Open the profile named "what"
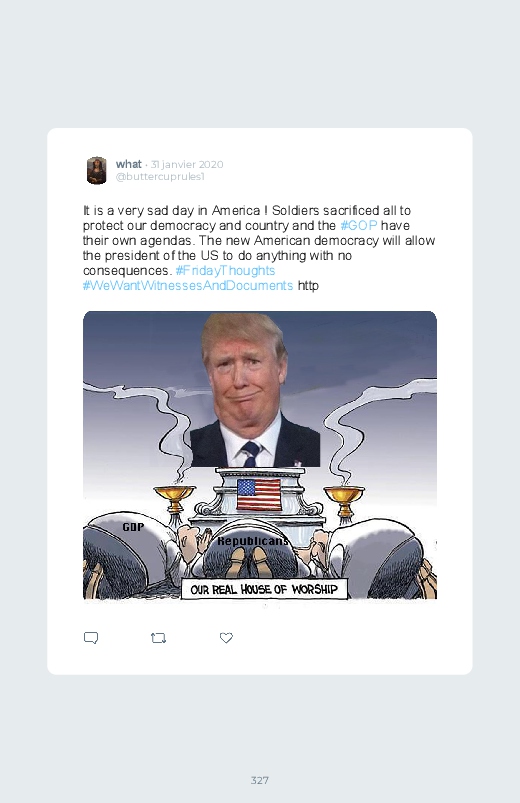 (128, 164)
